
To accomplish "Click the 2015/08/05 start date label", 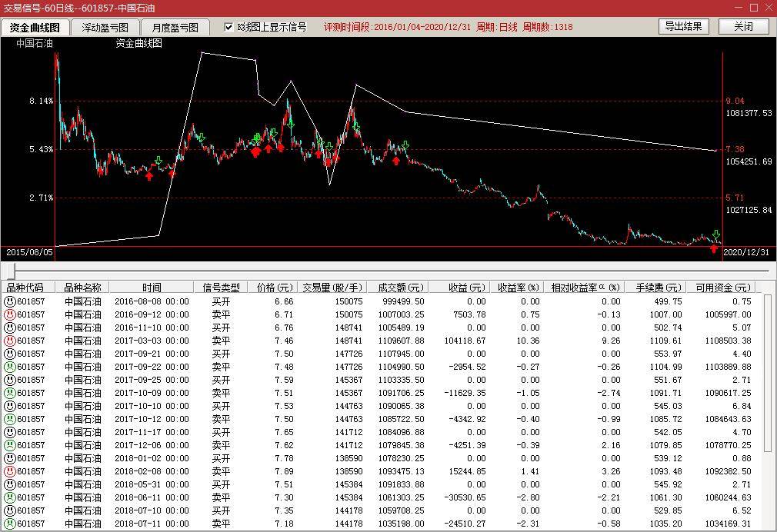I will pyautogui.click(x=29, y=252).
